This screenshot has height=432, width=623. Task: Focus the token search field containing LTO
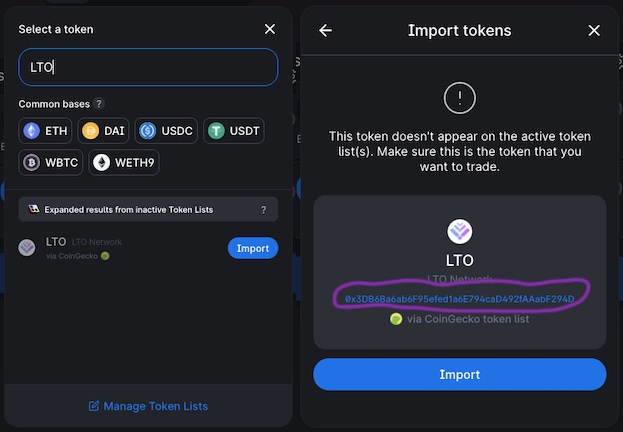148,67
